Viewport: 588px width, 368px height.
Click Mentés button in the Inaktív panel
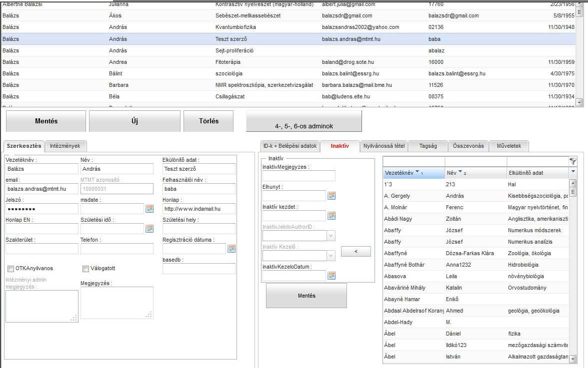306,296
